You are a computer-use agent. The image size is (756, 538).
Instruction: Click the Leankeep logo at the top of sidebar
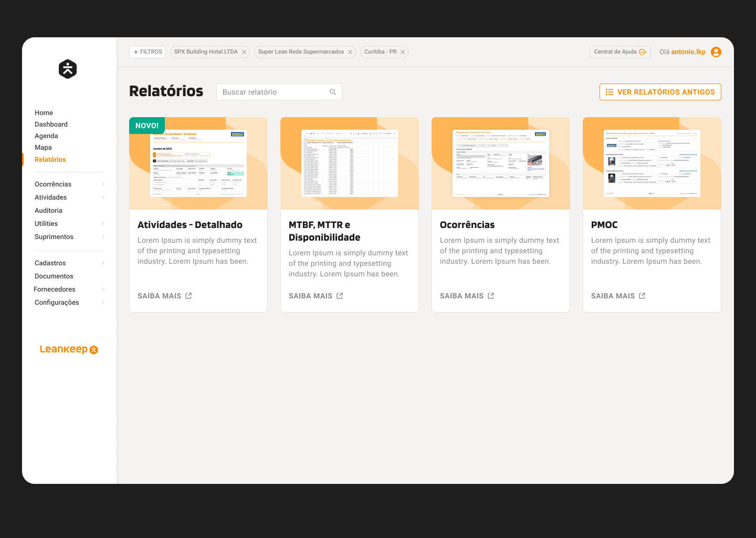pyautogui.click(x=67, y=69)
